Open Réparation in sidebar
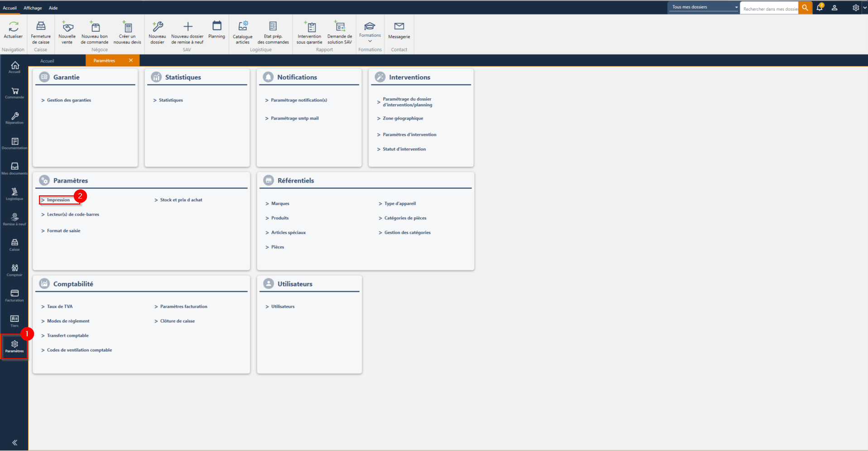This screenshot has height=451, width=868. click(x=14, y=118)
